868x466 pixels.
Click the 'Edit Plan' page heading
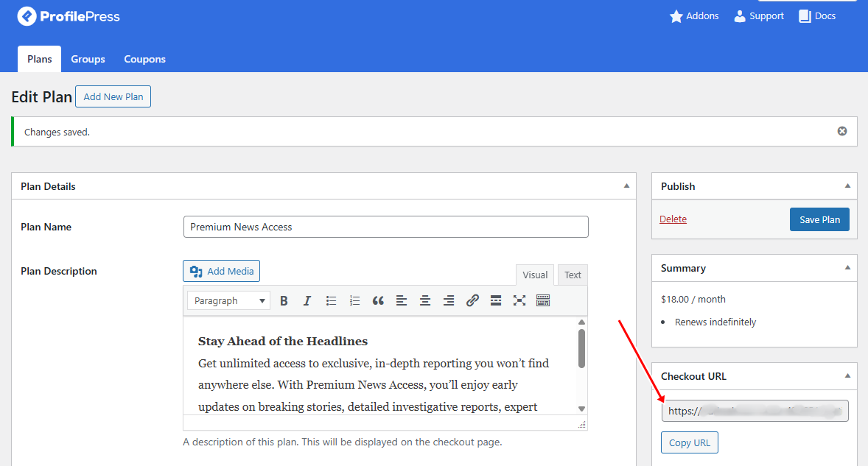tap(41, 96)
